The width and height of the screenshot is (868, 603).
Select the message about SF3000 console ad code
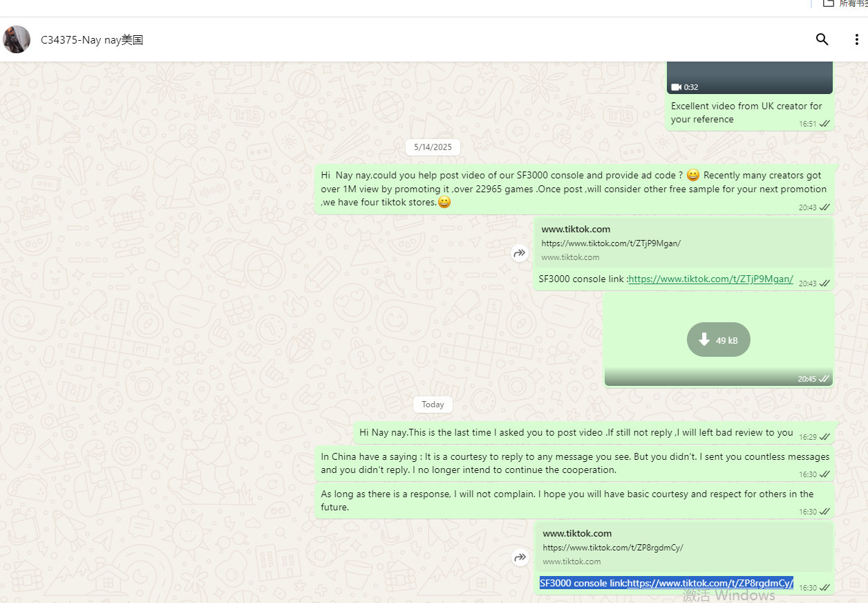point(574,189)
